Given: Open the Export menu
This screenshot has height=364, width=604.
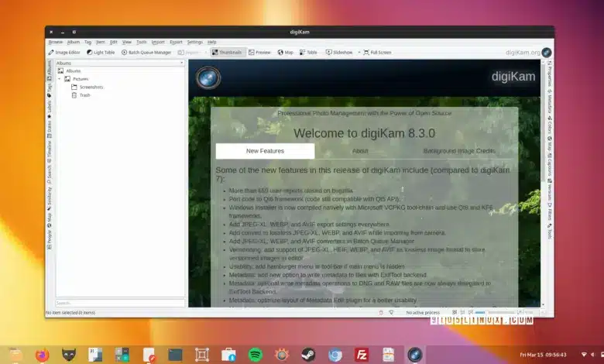Looking at the screenshot, I should pyautogui.click(x=176, y=42).
